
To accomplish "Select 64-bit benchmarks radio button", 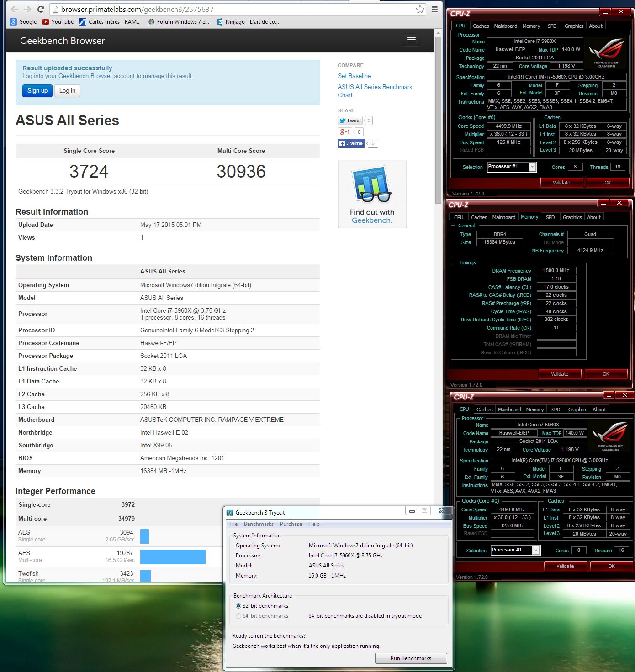I will 238,616.
